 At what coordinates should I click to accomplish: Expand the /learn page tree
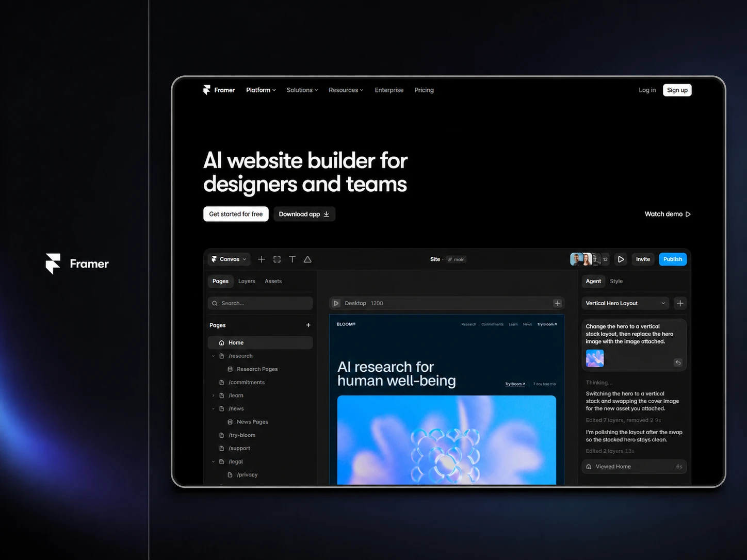tap(213, 396)
